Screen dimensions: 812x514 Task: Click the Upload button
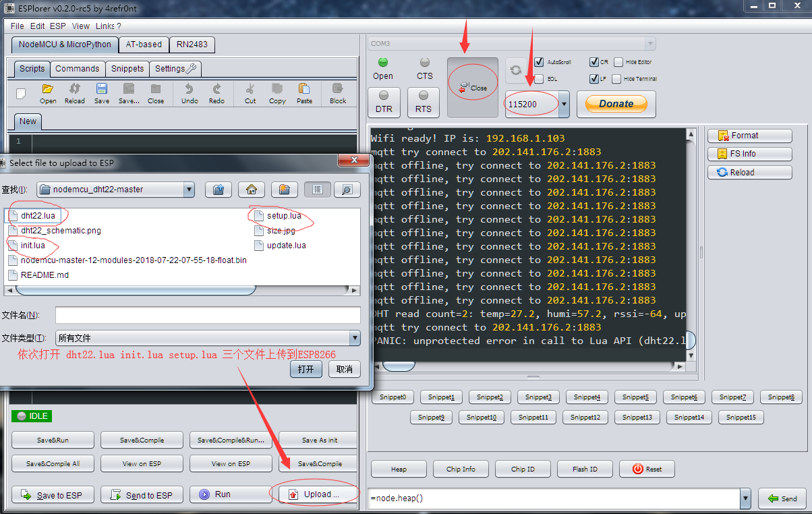pos(314,494)
